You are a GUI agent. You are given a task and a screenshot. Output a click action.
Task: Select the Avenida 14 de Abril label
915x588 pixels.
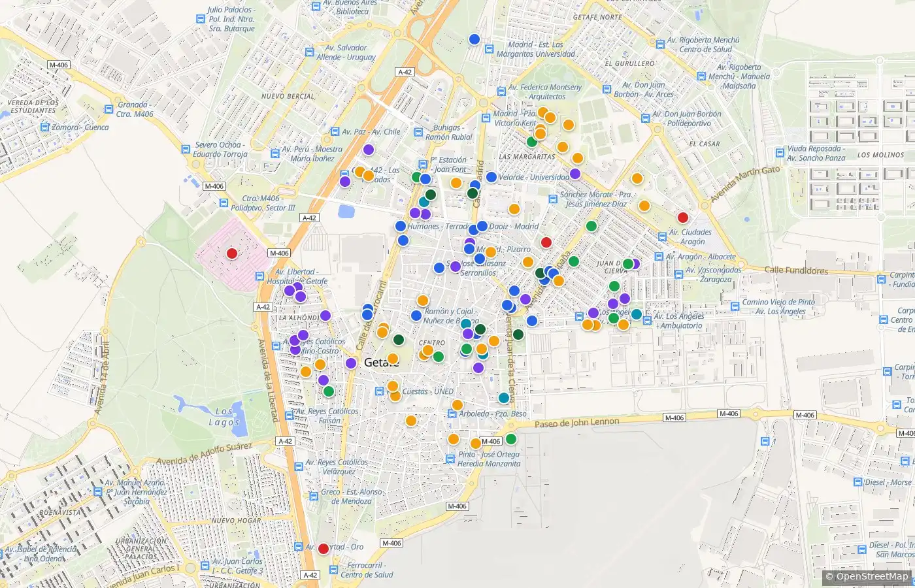(102, 379)
